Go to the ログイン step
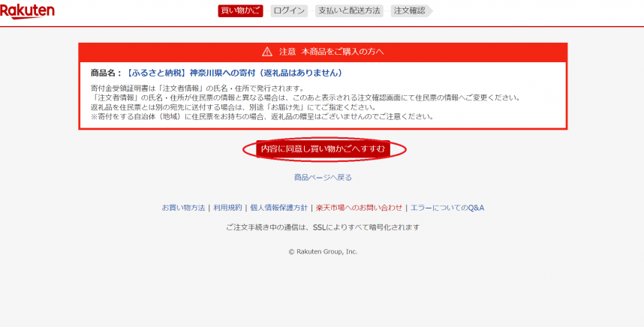Image resolution: width=644 pixels, height=327 pixels. point(289,10)
